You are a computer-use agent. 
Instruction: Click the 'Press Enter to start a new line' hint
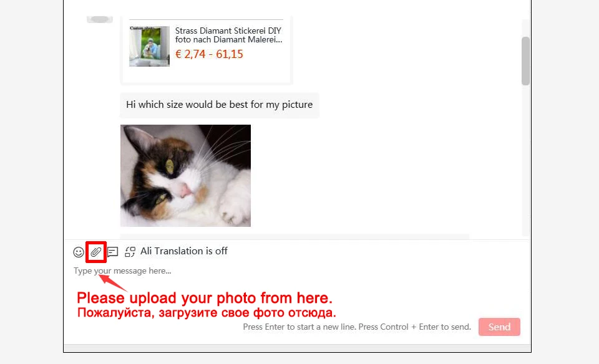[x=357, y=327]
